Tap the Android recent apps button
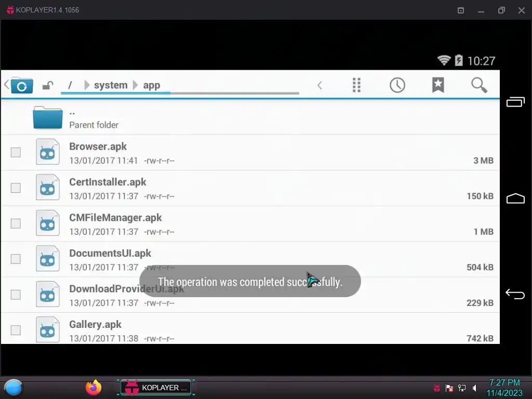The image size is (532, 399). pyautogui.click(x=515, y=102)
